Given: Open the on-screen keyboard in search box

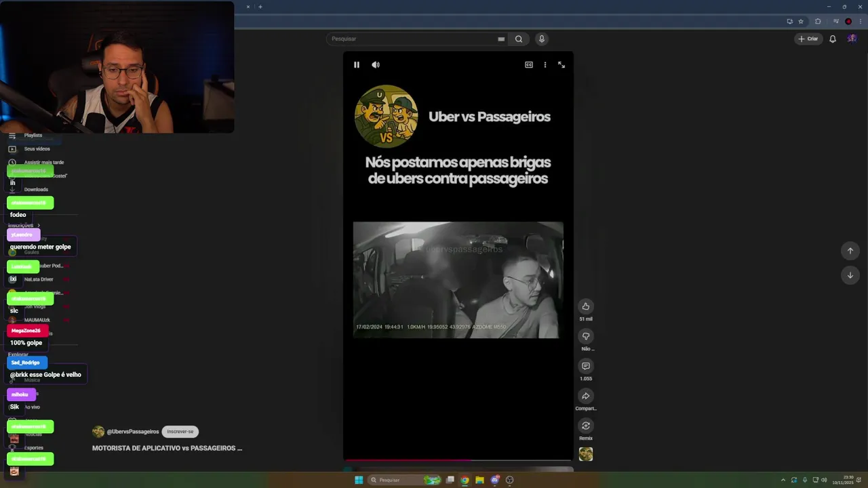Looking at the screenshot, I should tap(501, 39).
